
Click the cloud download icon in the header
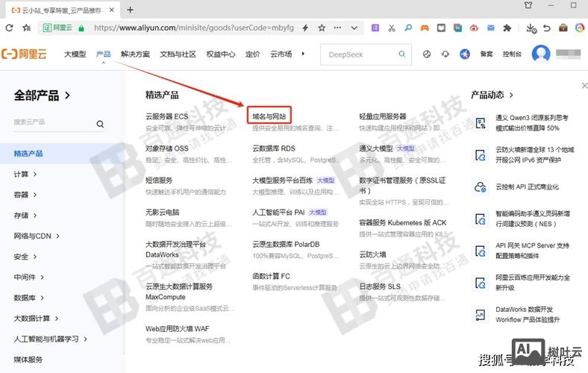(x=445, y=54)
